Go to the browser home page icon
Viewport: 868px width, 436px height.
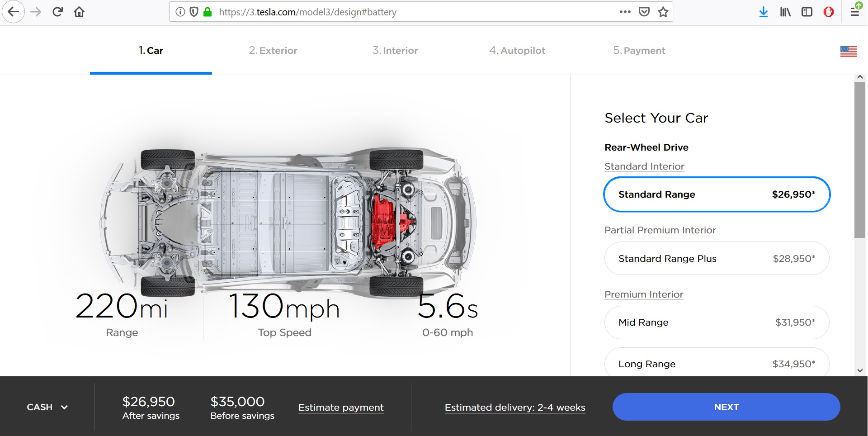[79, 12]
